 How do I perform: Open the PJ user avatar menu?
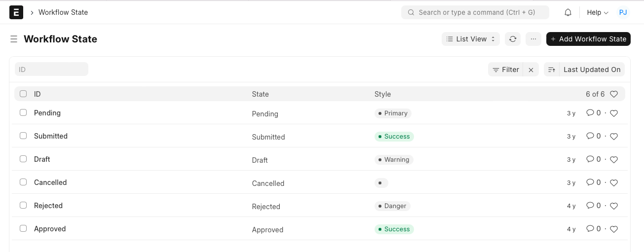point(623,12)
